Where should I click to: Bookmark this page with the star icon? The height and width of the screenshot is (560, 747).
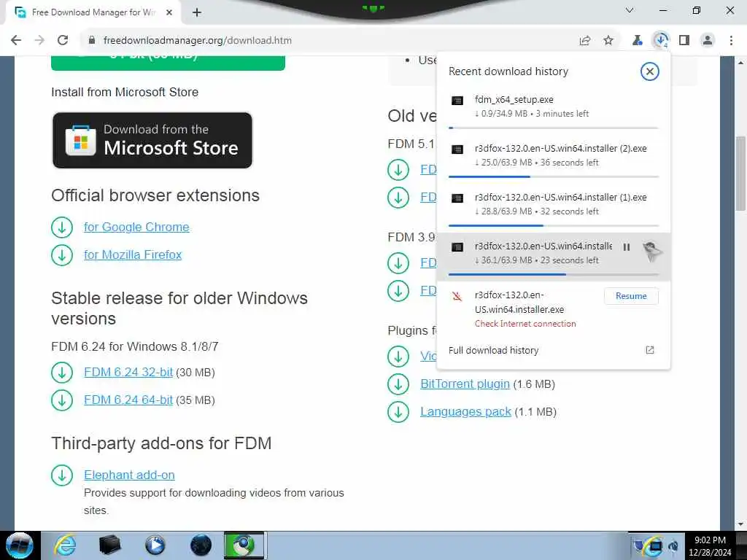pyautogui.click(x=608, y=41)
